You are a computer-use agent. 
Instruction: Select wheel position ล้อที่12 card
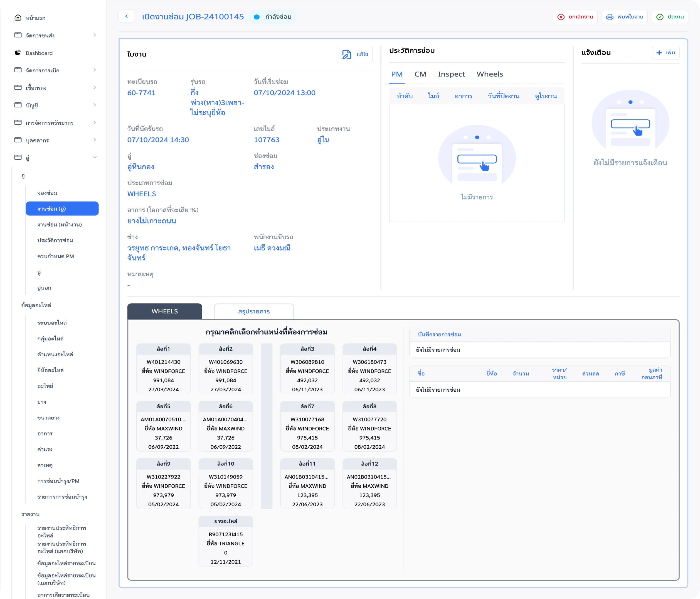(369, 484)
